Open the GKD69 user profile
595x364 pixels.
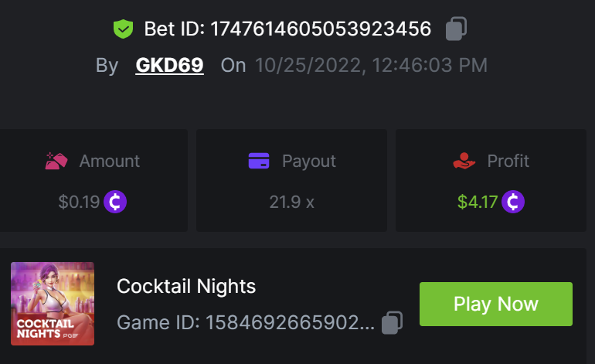pyautogui.click(x=169, y=65)
